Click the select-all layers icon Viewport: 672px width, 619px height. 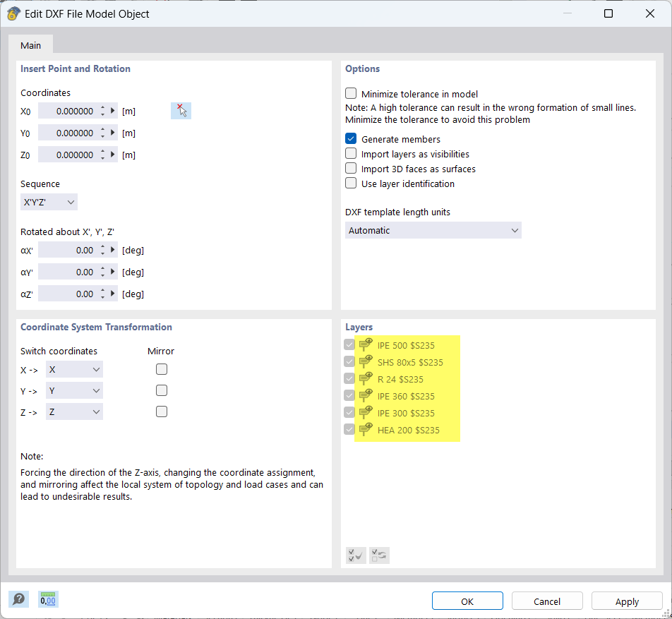356,555
